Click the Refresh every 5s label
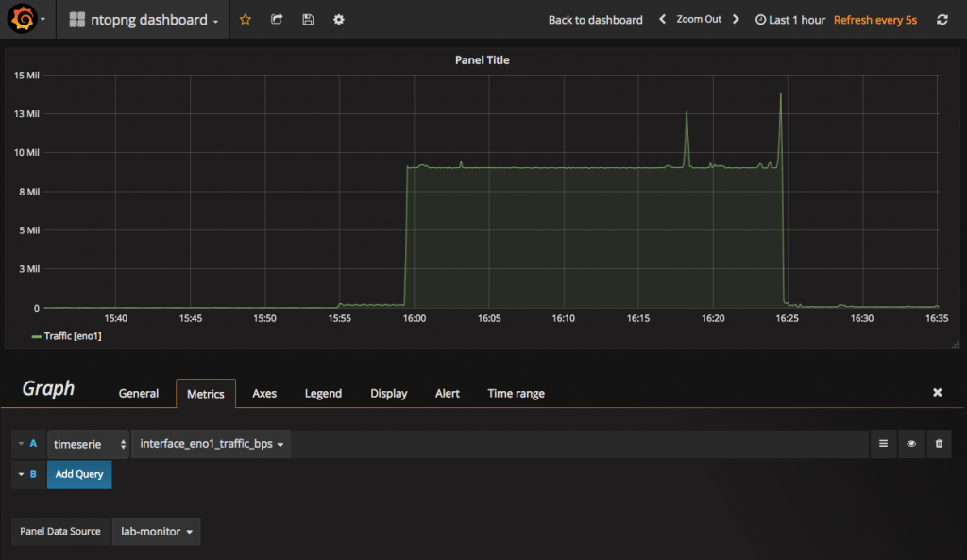Viewport: 967px width, 560px height. 875,20
